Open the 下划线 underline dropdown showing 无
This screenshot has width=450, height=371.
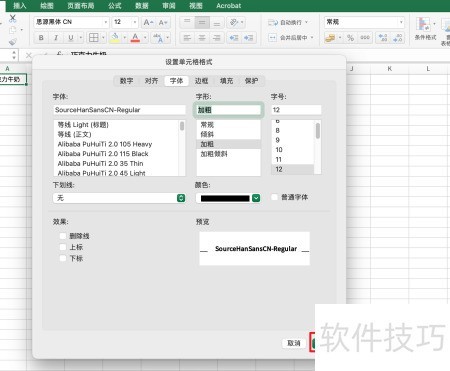point(119,198)
